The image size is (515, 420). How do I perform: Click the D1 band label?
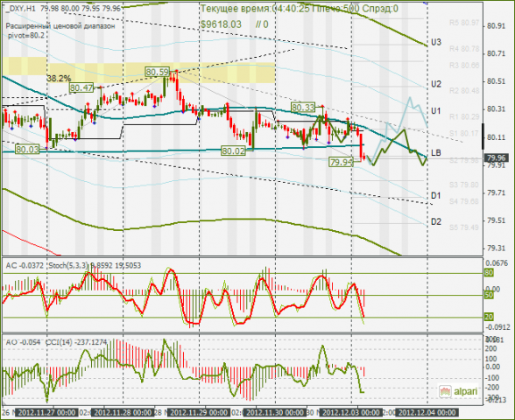(x=435, y=196)
